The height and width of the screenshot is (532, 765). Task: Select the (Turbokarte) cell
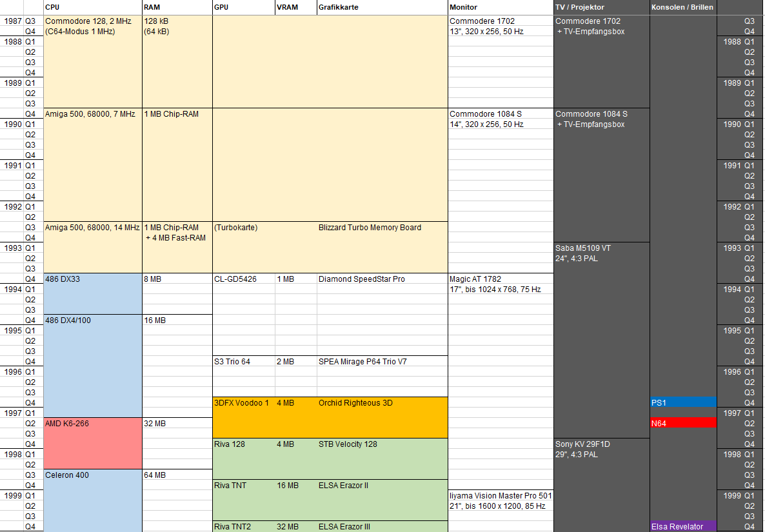[x=243, y=227]
